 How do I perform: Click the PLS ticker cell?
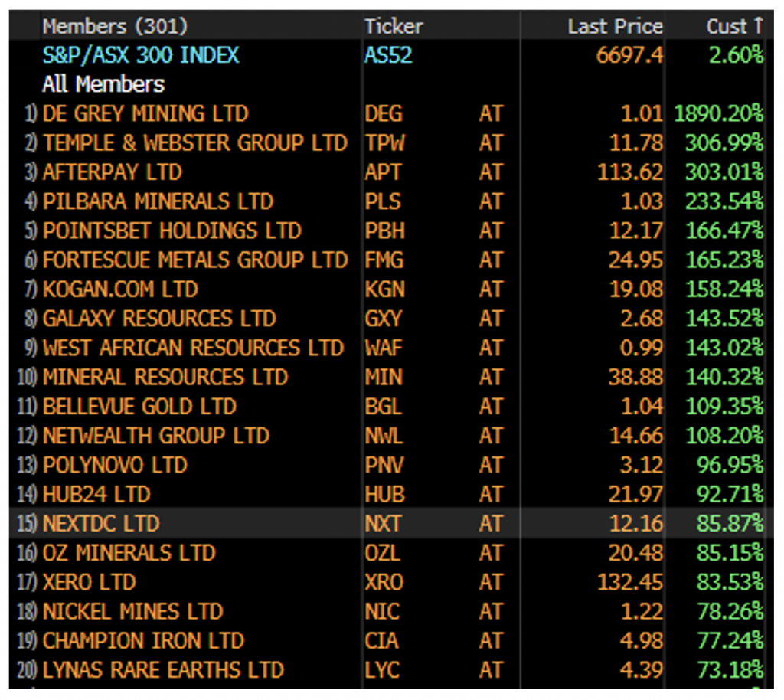click(383, 201)
